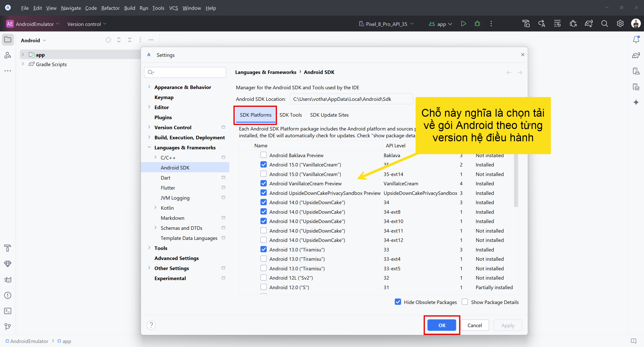This screenshot has height=347, width=644.
Task: Click the Sync Project with Gradle Files elephant icon
Action: tap(589, 24)
